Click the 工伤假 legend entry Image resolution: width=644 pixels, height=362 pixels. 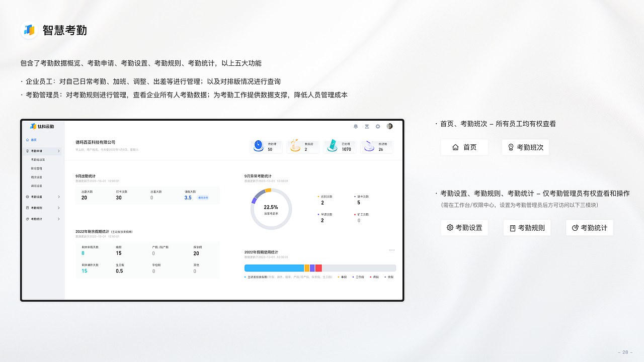click(358, 277)
